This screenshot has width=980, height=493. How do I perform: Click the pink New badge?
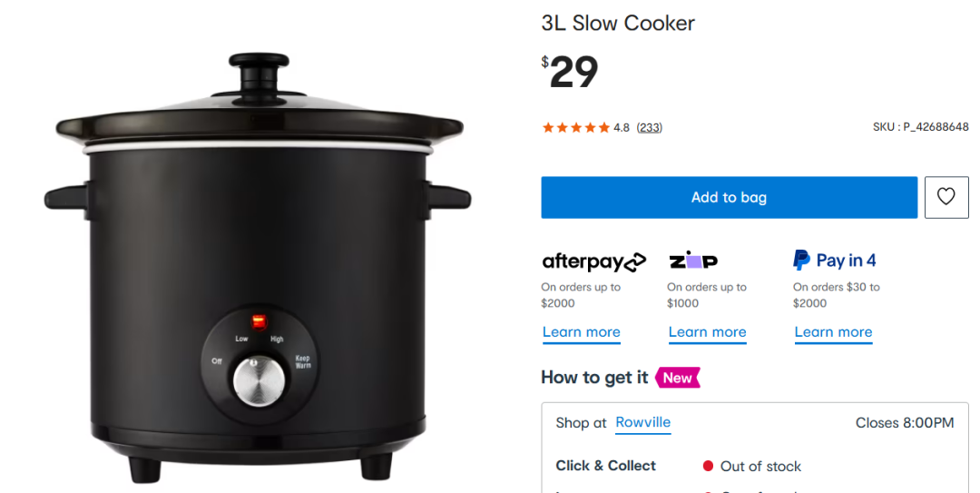[678, 378]
